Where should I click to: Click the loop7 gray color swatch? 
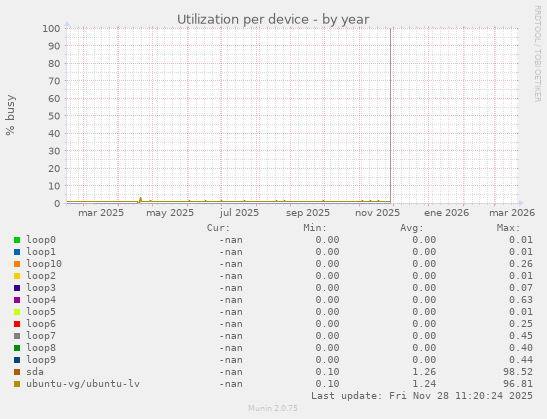point(17,336)
